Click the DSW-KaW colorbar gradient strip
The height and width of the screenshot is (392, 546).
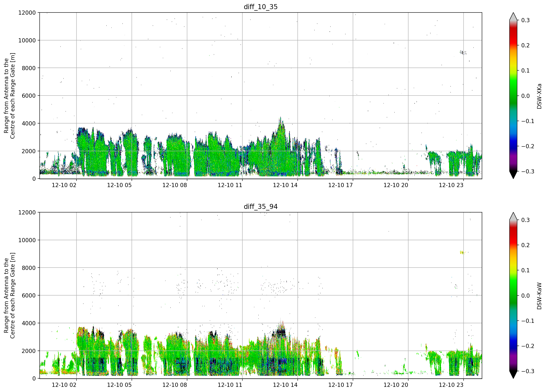click(513, 295)
